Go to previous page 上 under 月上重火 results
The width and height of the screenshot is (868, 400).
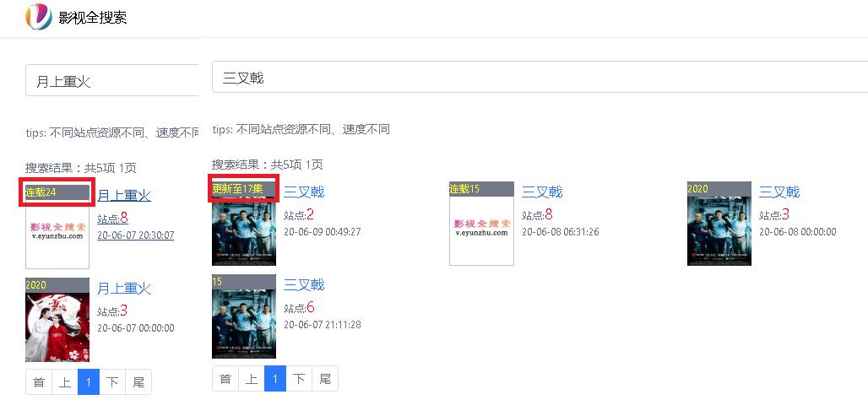pos(65,381)
